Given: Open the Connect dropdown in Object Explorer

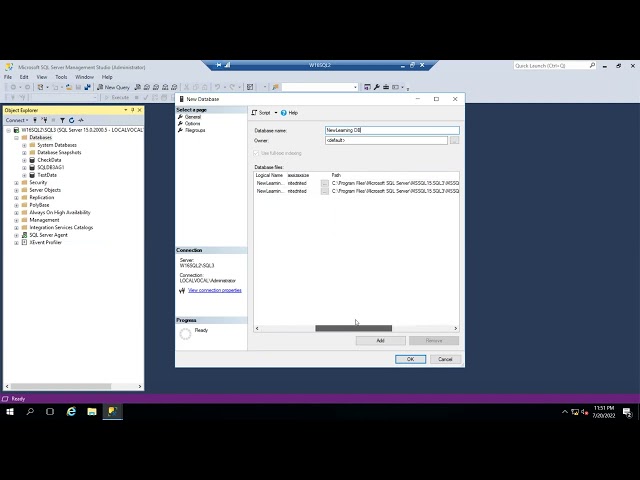Looking at the screenshot, I should (x=17, y=120).
